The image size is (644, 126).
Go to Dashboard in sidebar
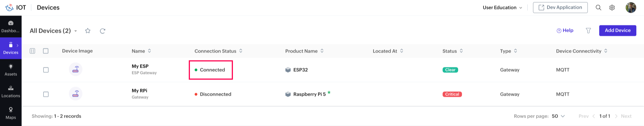click(x=11, y=27)
